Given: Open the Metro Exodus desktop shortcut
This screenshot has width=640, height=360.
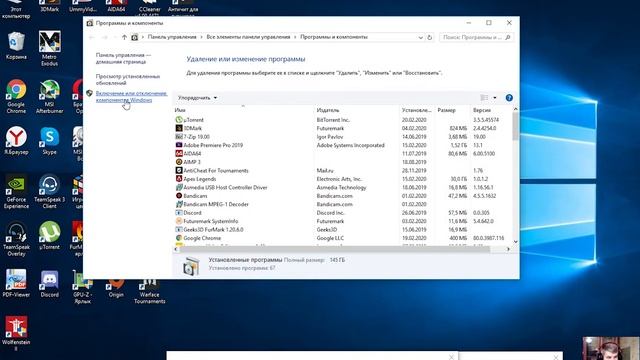Looking at the screenshot, I should pyautogui.click(x=49, y=48).
